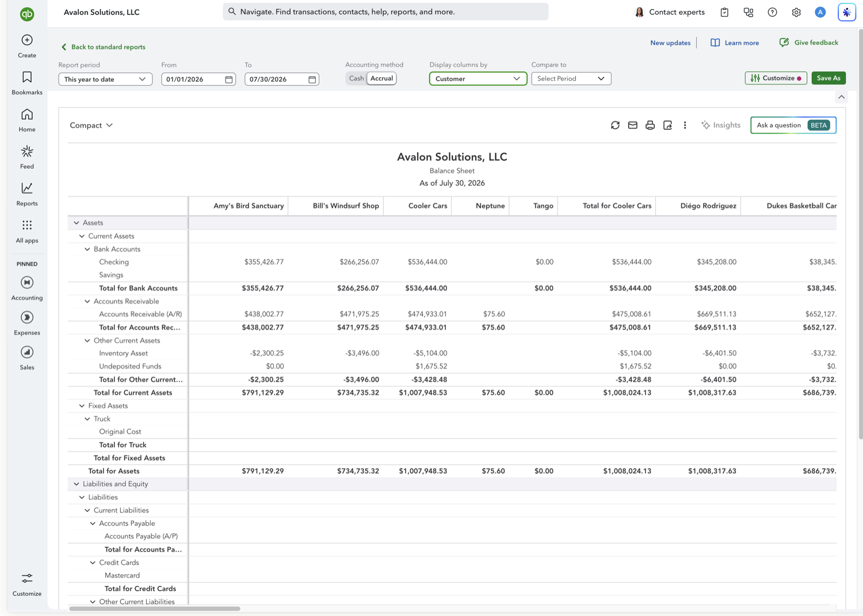Click the To date field
The image size is (863, 616).
[282, 79]
